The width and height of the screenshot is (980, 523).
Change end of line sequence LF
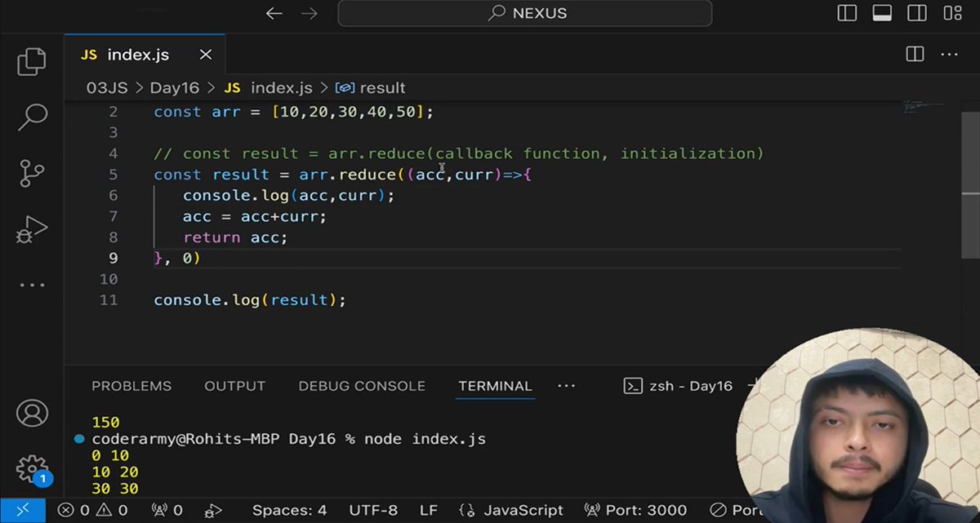[429, 510]
